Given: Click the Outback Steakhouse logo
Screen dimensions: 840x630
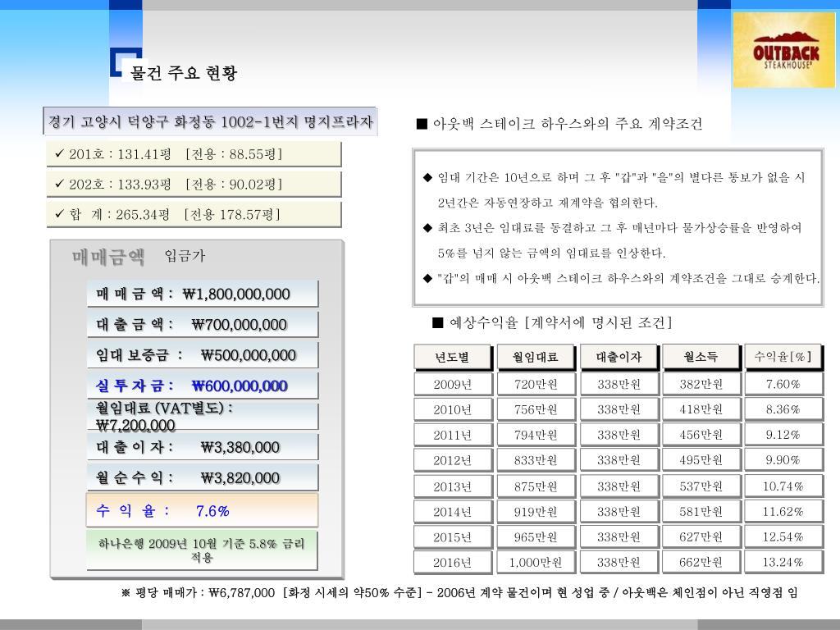Looking at the screenshot, I should (x=783, y=50).
